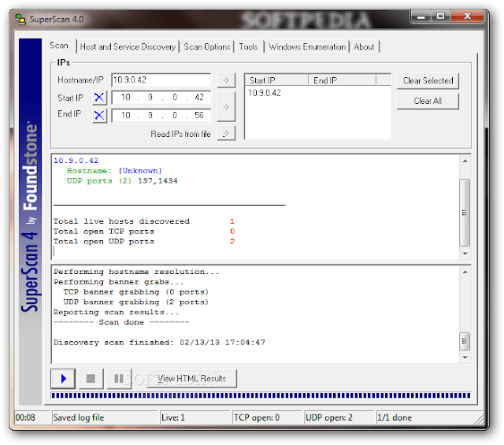Viewport: 504px width, 445px height.
Task: Switch to the Scan tab
Action: pos(59,46)
